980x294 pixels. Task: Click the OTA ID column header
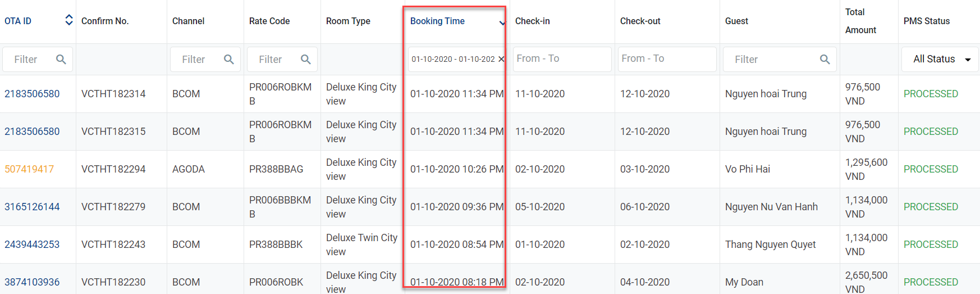pos(18,21)
